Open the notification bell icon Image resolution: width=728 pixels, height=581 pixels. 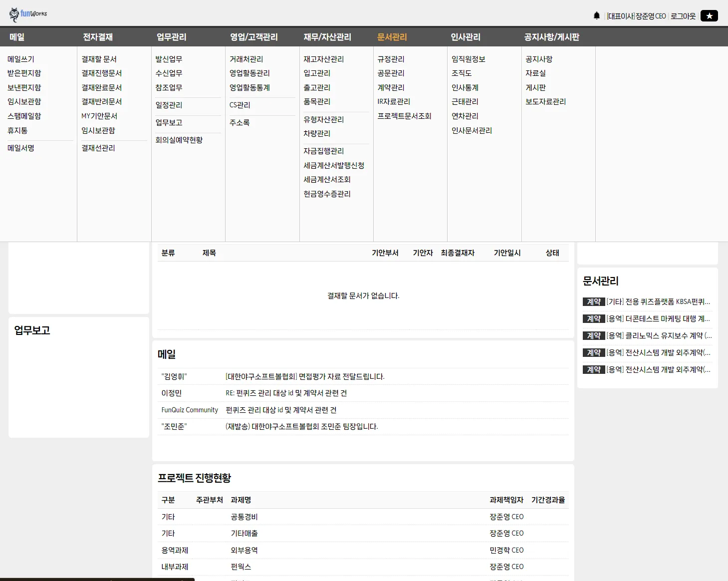597,15
